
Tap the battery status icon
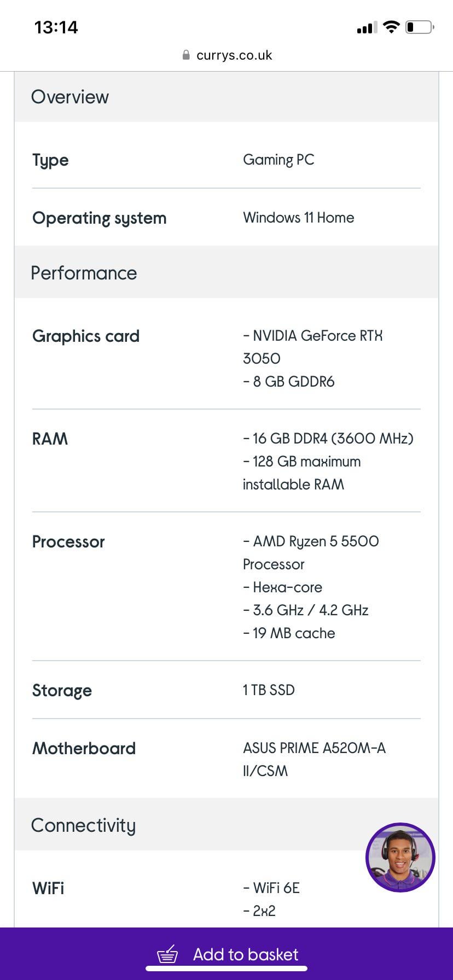[420, 27]
